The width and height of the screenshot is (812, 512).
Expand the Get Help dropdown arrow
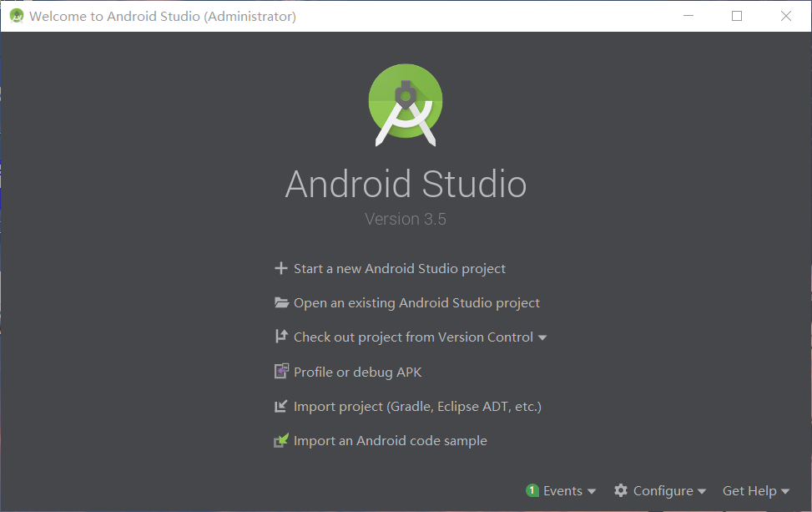coord(785,491)
